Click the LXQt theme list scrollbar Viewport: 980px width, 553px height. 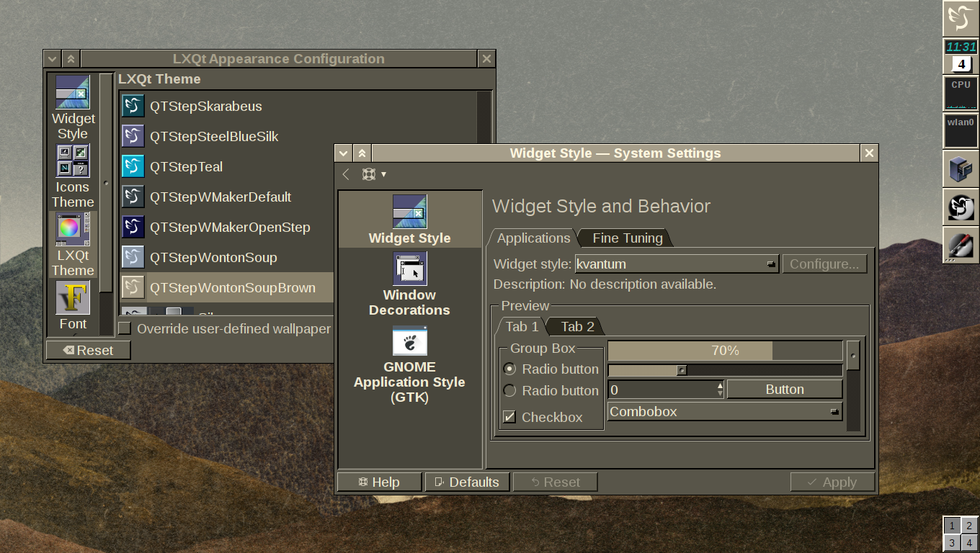point(484,202)
